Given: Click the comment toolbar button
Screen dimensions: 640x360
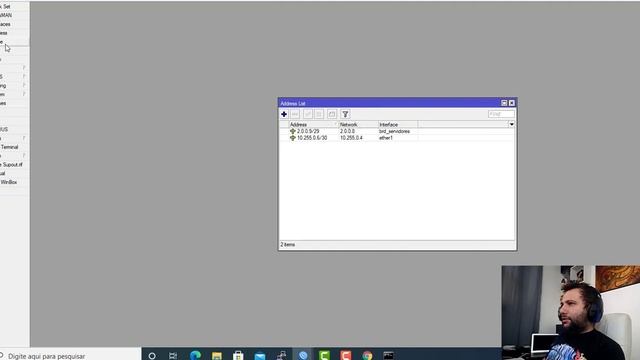Looking at the screenshot, I should pyautogui.click(x=332, y=114).
